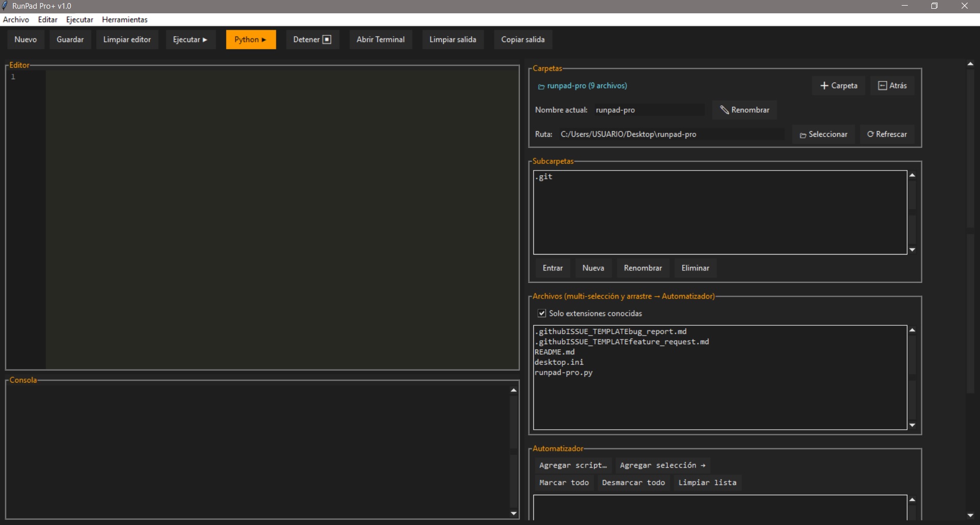Disable the Solo extensiones conocidas checkbox
This screenshot has height=525, width=980.
542,313
